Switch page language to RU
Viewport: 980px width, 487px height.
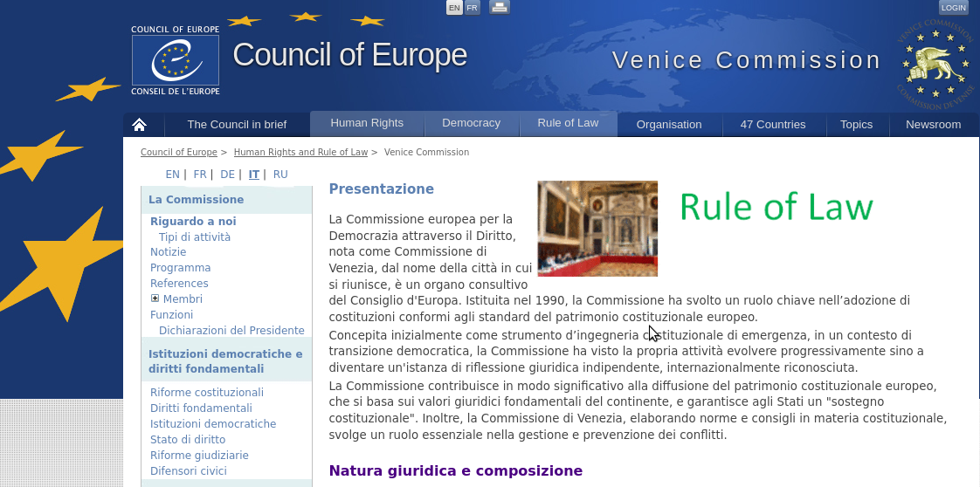click(280, 175)
